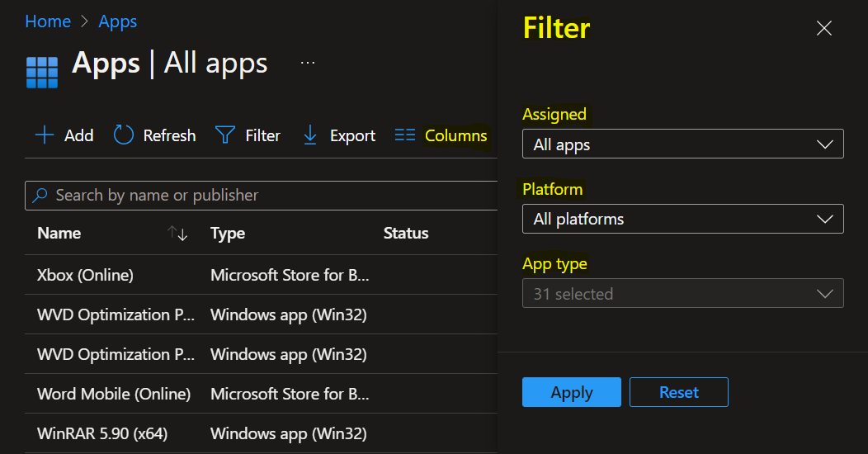Open the ellipsis more options menu
Image resolution: width=868 pixels, height=454 pixels.
click(308, 64)
